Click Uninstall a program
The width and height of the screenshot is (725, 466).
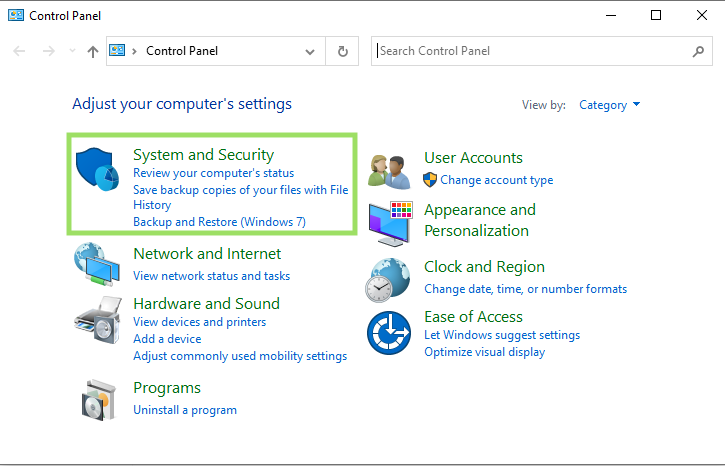click(x=185, y=410)
